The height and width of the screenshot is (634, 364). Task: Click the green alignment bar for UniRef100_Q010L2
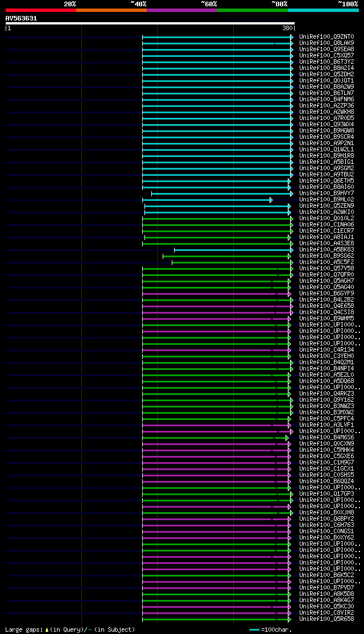(x=217, y=219)
